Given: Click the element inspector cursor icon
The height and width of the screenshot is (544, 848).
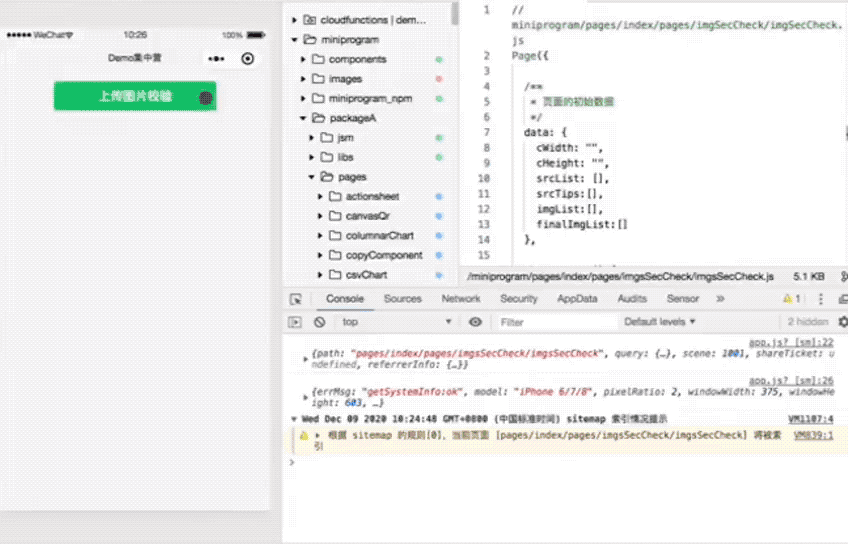Looking at the screenshot, I should (x=296, y=299).
